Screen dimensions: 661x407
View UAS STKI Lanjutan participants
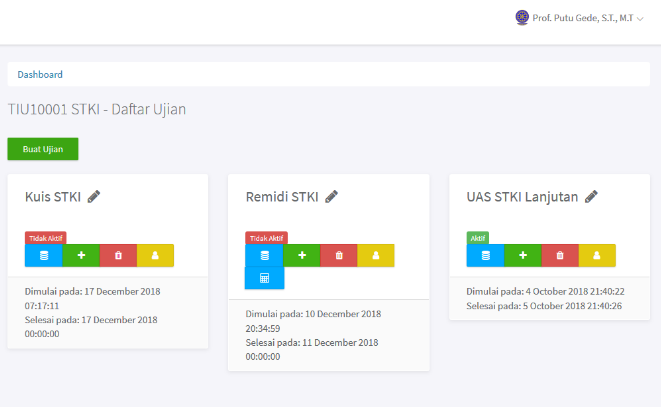coord(597,255)
